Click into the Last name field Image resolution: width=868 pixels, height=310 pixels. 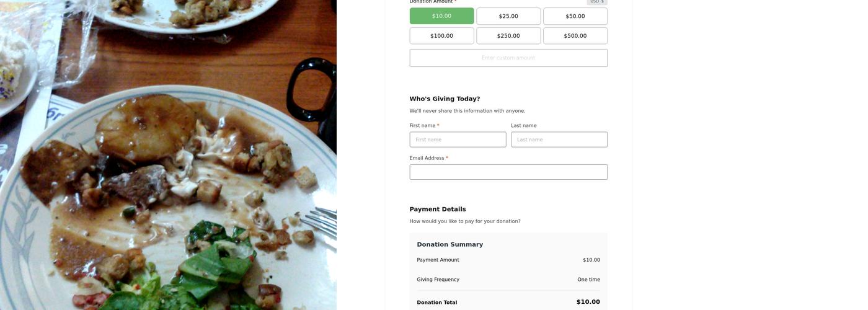559,139
